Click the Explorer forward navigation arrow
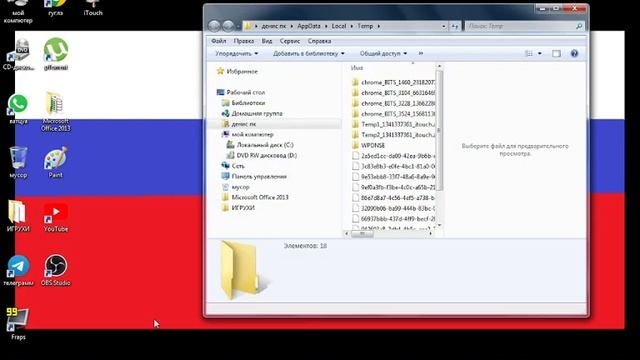Image resolution: width=640 pixels, height=360 pixels. point(228,26)
